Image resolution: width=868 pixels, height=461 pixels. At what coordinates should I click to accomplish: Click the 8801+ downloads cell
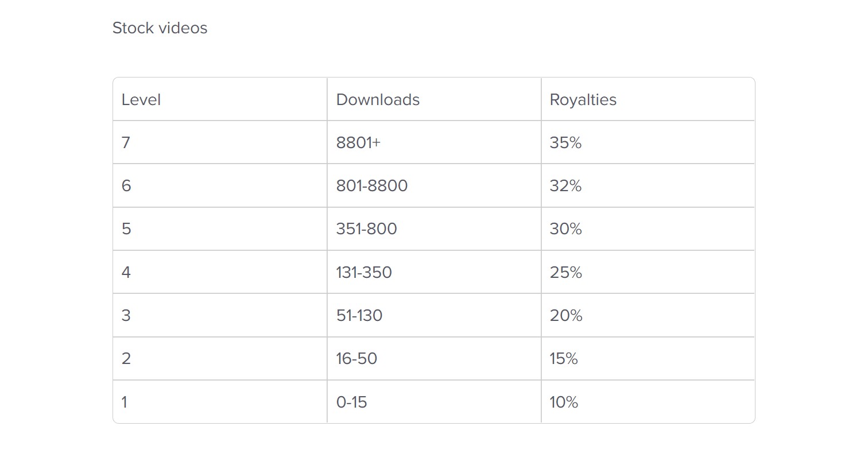[x=358, y=143]
